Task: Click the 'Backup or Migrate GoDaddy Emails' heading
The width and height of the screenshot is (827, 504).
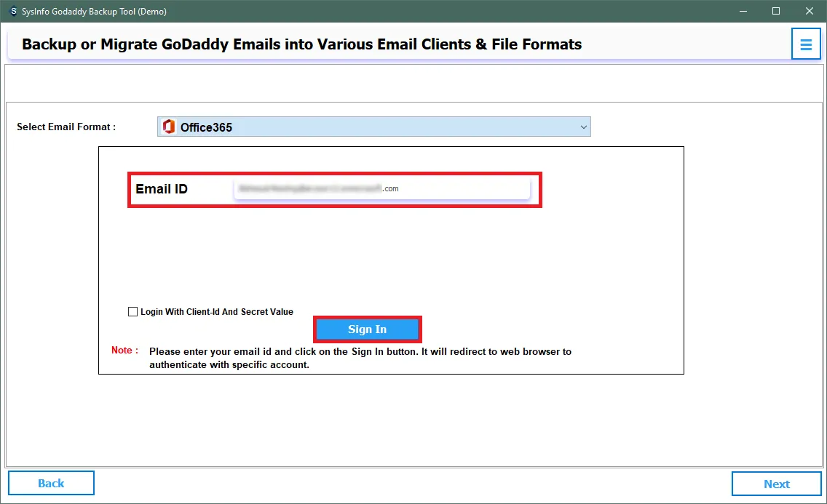Action: click(x=301, y=44)
